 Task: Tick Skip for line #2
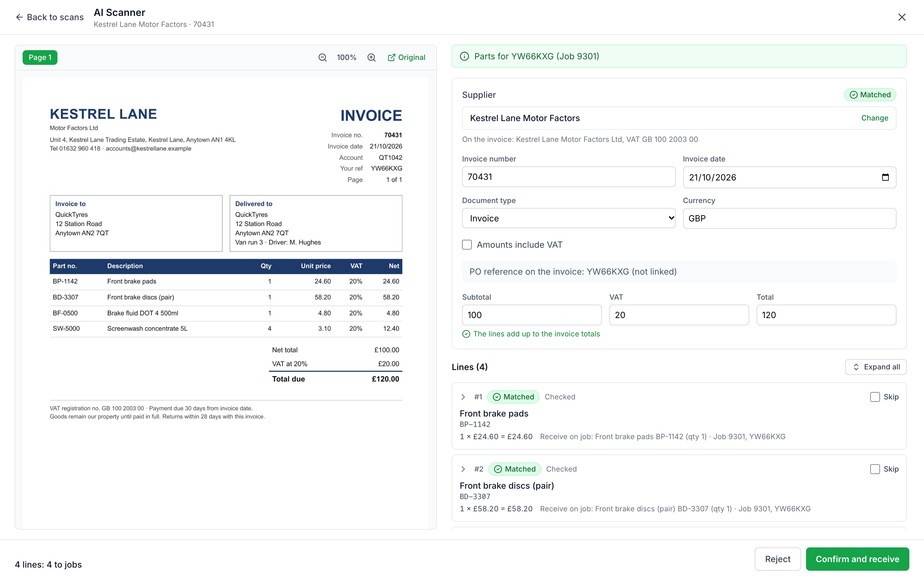(875, 469)
